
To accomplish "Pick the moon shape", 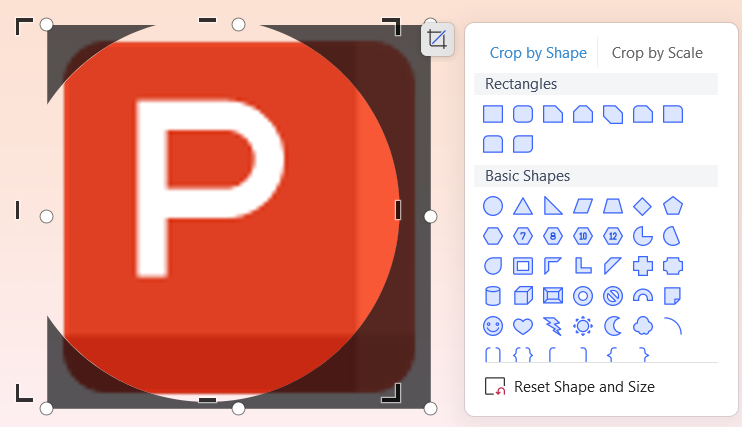I will [x=613, y=326].
